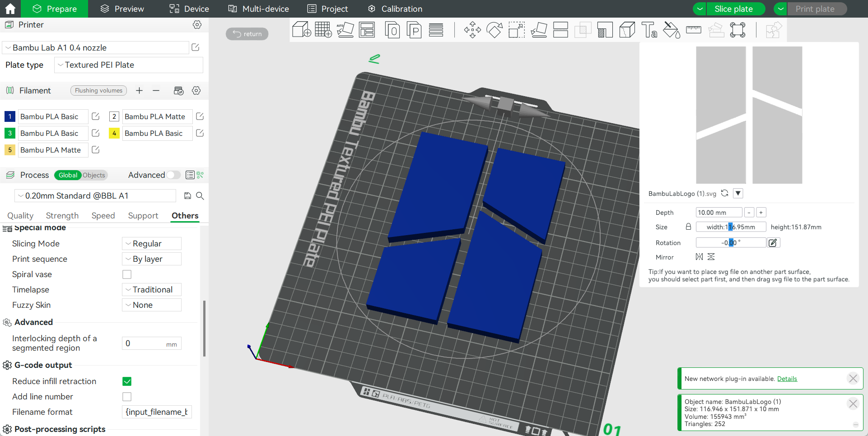Reload the BambuLabLogo svg file
Screen dimensions: 868x436
(724, 193)
